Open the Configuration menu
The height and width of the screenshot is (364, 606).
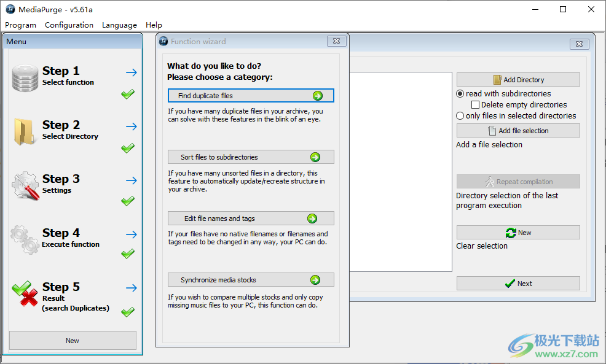click(69, 25)
